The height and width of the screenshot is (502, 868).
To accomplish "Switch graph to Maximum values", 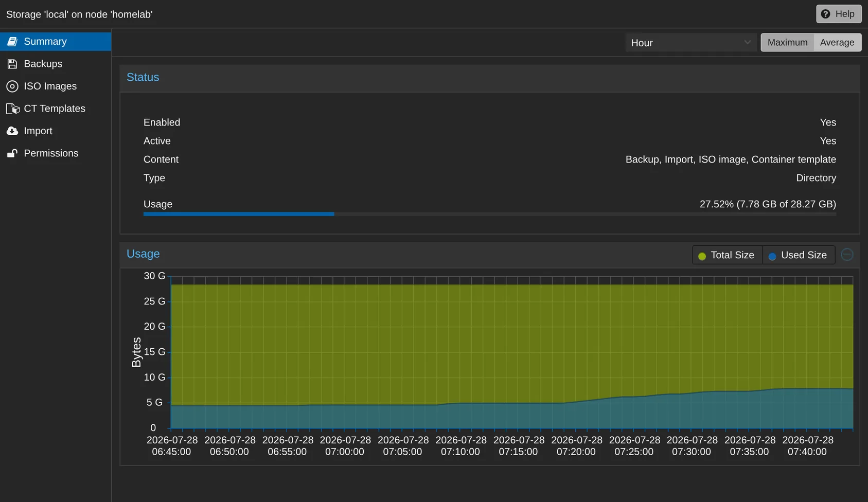I will (787, 42).
